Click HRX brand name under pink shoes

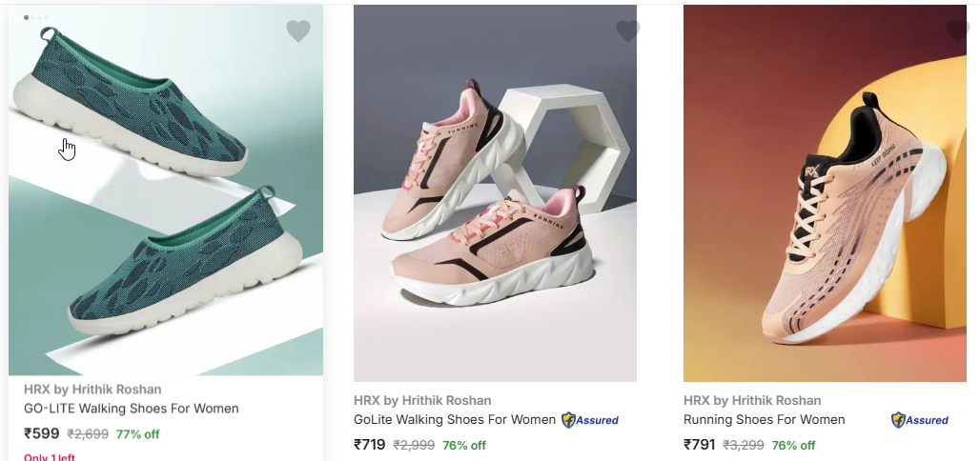tap(422, 400)
